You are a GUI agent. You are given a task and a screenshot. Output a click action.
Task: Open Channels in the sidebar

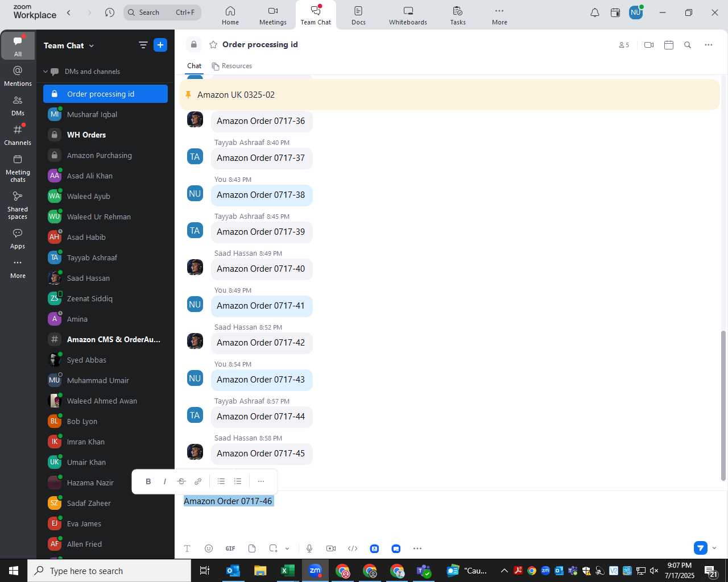click(x=18, y=135)
